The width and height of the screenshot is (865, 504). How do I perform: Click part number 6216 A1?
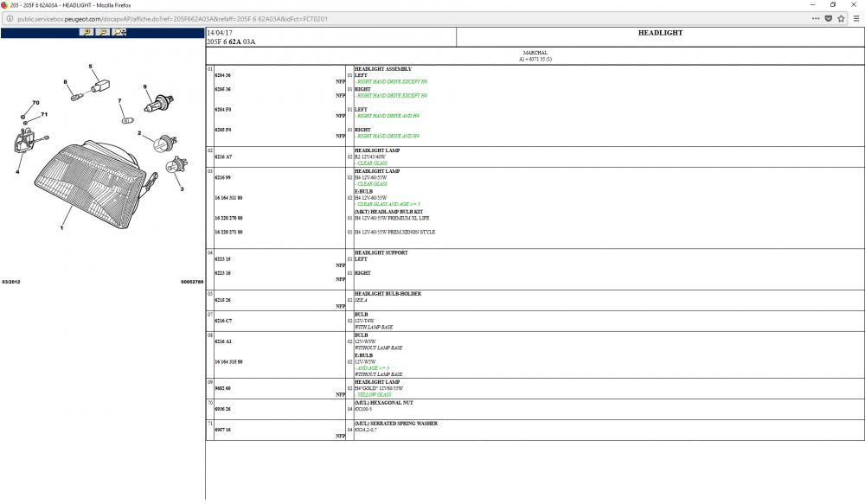(x=223, y=341)
